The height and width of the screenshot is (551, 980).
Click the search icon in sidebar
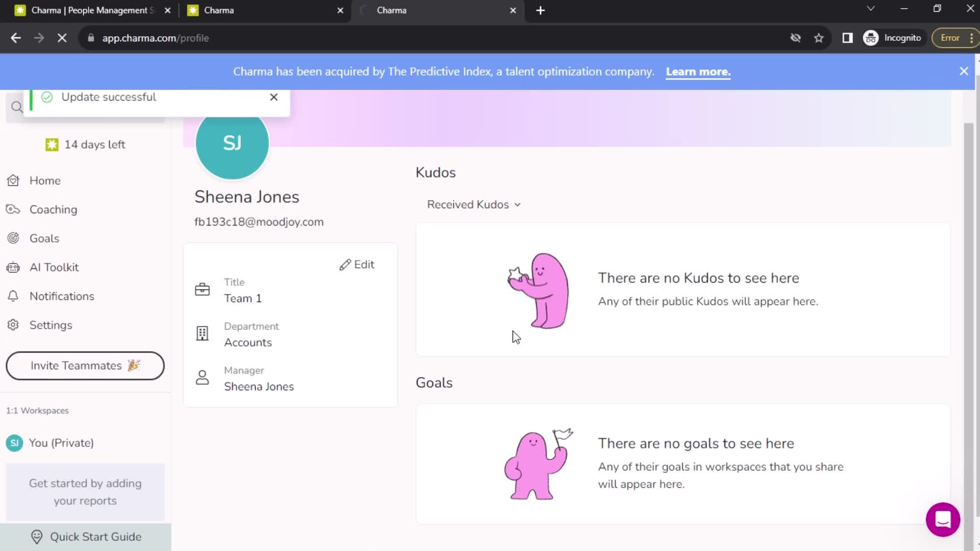(x=17, y=106)
